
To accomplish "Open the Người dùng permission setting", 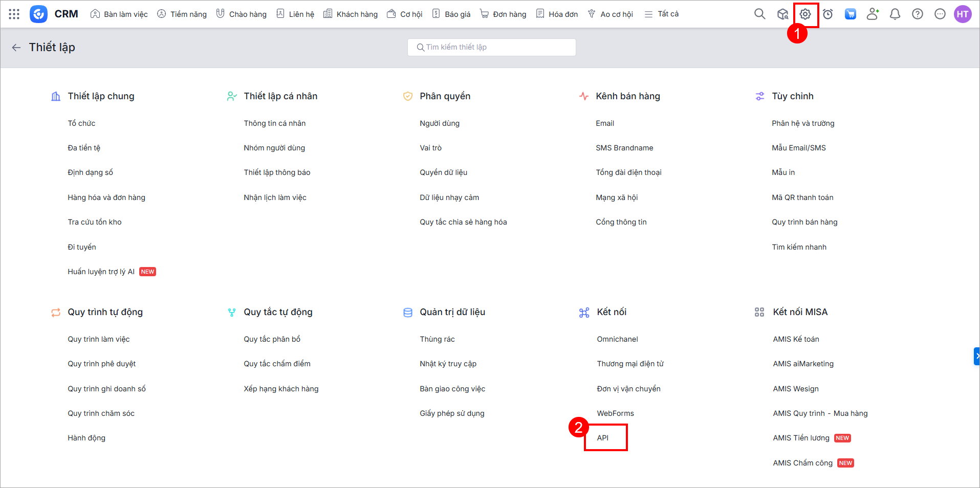I will click(x=440, y=123).
